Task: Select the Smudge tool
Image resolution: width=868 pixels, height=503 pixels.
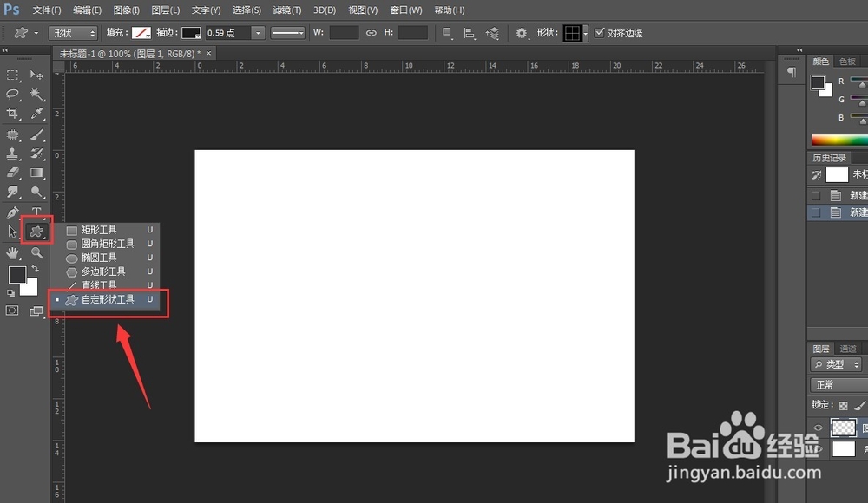Action: coord(12,192)
